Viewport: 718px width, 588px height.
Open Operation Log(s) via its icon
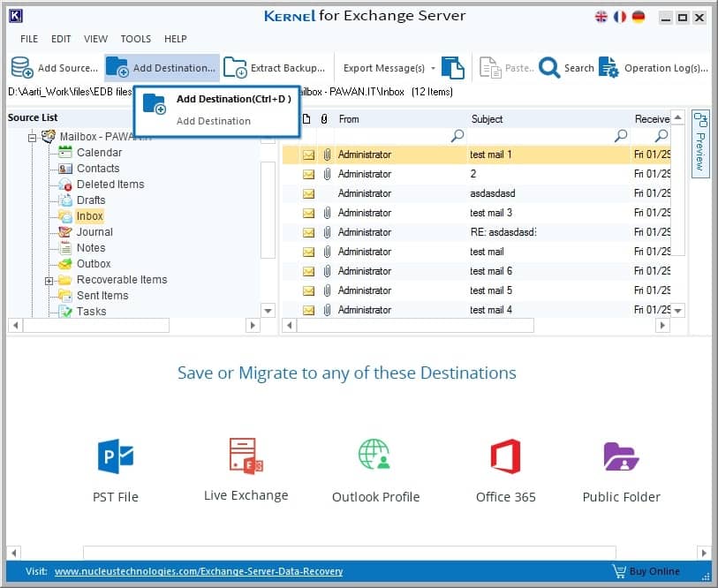(x=608, y=68)
